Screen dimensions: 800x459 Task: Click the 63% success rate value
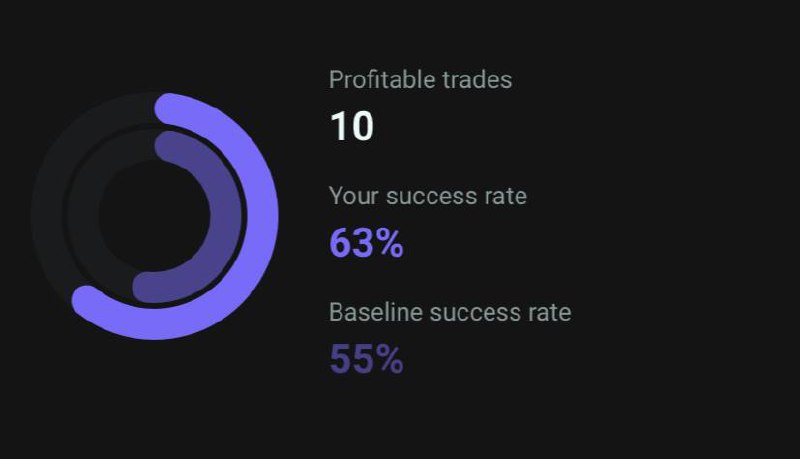point(366,243)
